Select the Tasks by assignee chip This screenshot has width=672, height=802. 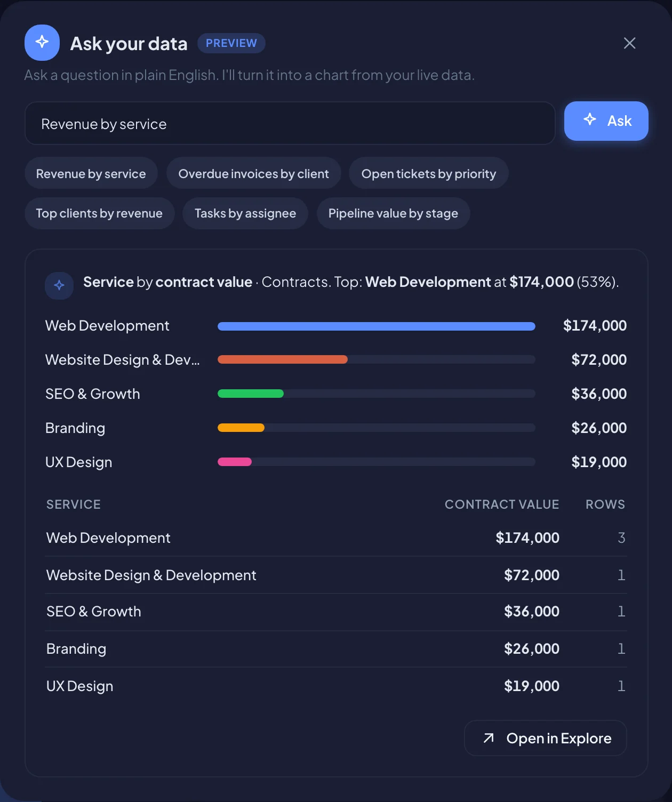tap(245, 213)
